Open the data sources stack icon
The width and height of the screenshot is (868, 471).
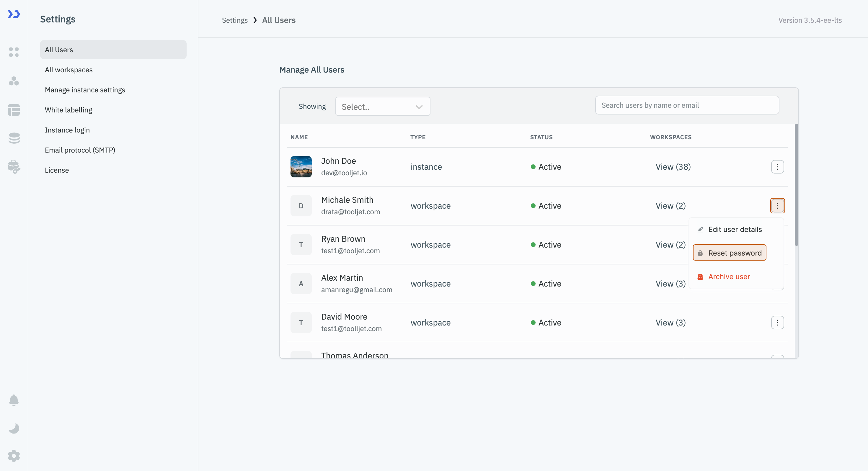[x=14, y=138]
